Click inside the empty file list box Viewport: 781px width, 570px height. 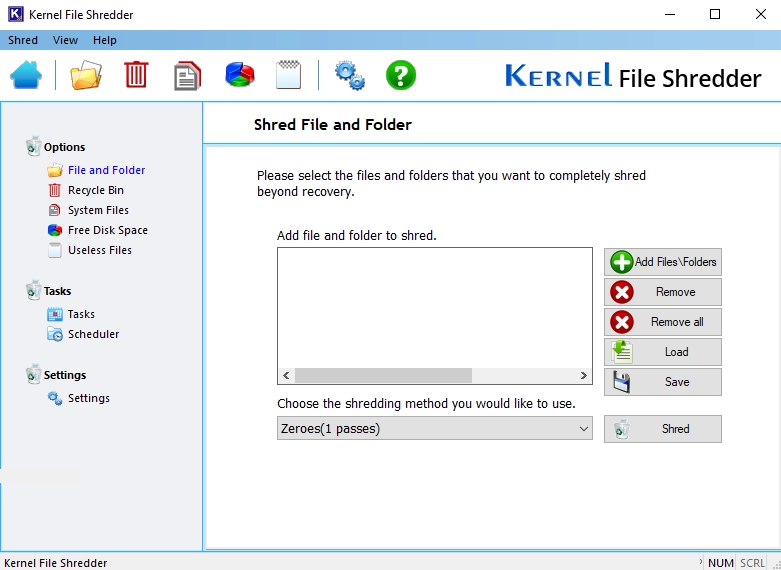[434, 308]
